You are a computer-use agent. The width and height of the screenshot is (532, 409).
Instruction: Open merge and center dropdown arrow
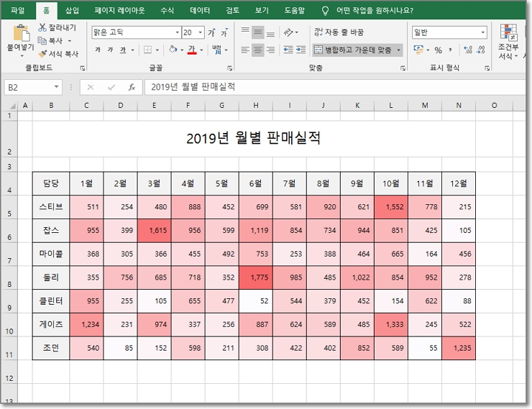399,50
